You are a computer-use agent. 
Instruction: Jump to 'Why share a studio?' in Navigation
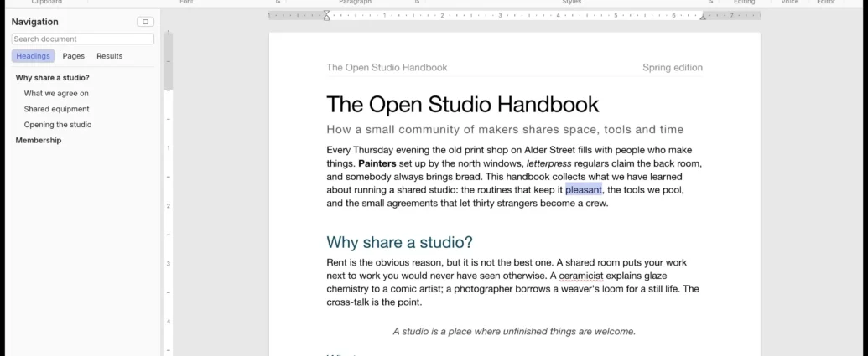53,78
